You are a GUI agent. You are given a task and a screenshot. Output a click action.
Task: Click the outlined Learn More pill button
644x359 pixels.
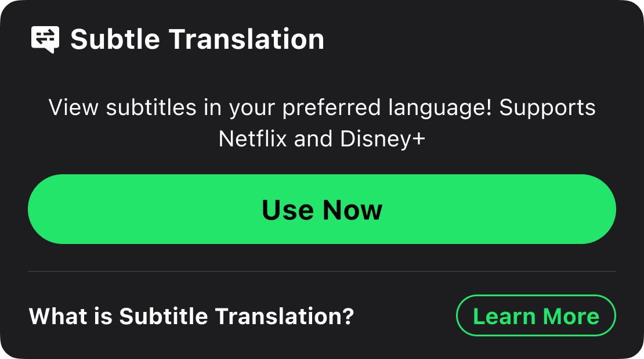pyautogui.click(x=536, y=316)
